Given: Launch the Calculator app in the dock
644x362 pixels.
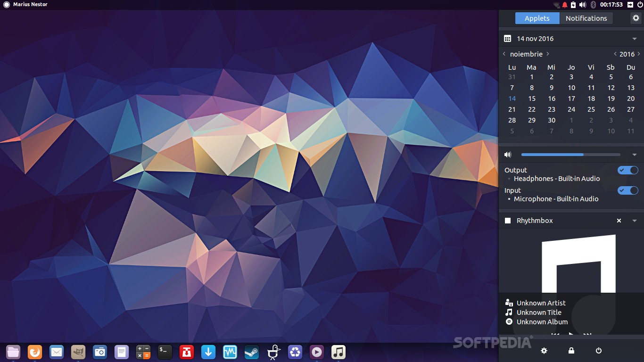Looking at the screenshot, I should pos(143,352).
